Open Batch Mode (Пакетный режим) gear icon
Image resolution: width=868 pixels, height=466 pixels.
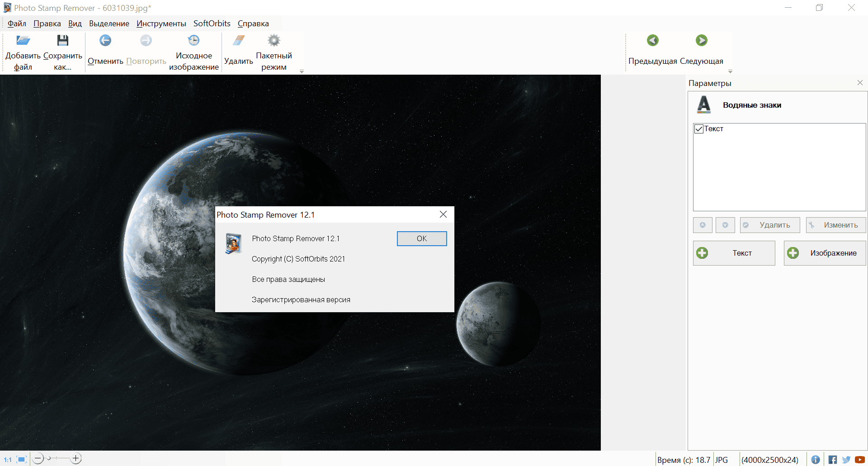(x=274, y=41)
